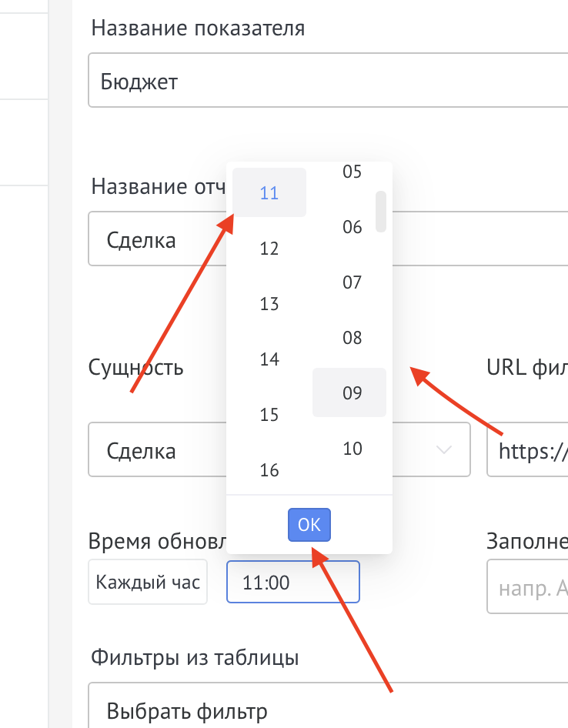This screenshot has height=728, width=568.
Task: Expand the Сущность dropdown chevron
Action: (444, 450)
